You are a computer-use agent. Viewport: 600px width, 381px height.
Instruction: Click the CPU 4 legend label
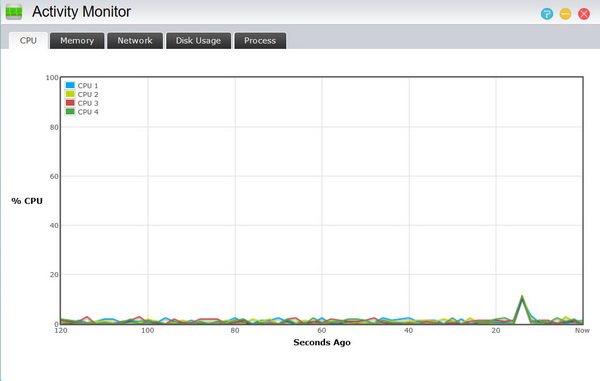pos(88,112)
